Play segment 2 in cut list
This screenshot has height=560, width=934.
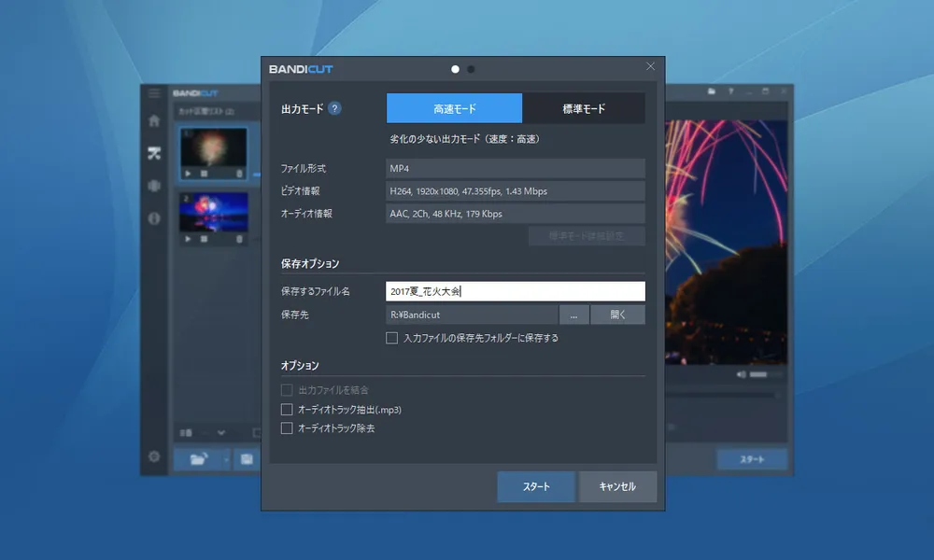188,239
